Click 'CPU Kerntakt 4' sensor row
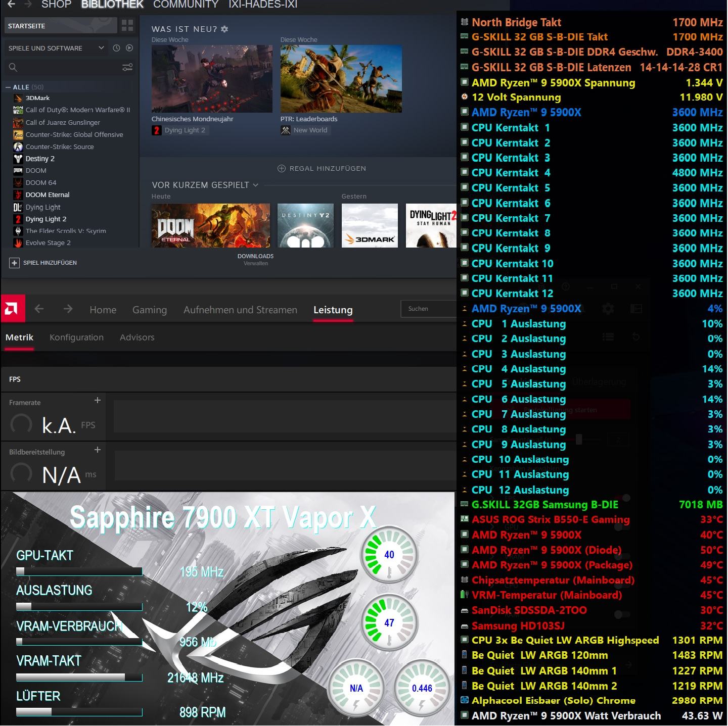Screen dimensions: 728x726 coord(591,173)
